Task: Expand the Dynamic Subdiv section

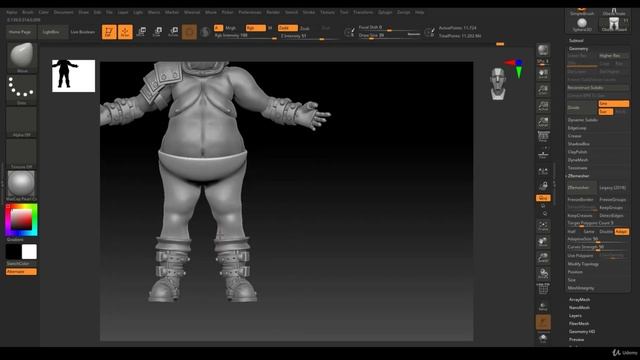Action: [583, 120]
